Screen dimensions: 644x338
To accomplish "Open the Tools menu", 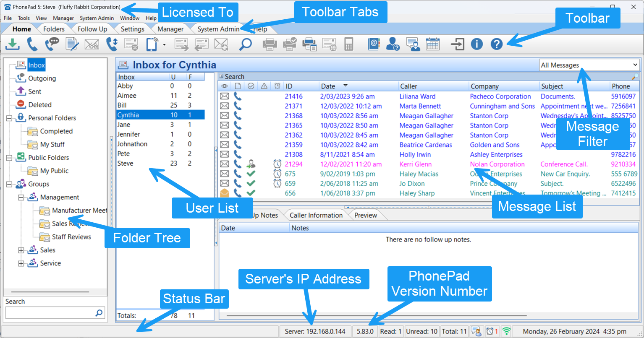I will pos(24,18).
